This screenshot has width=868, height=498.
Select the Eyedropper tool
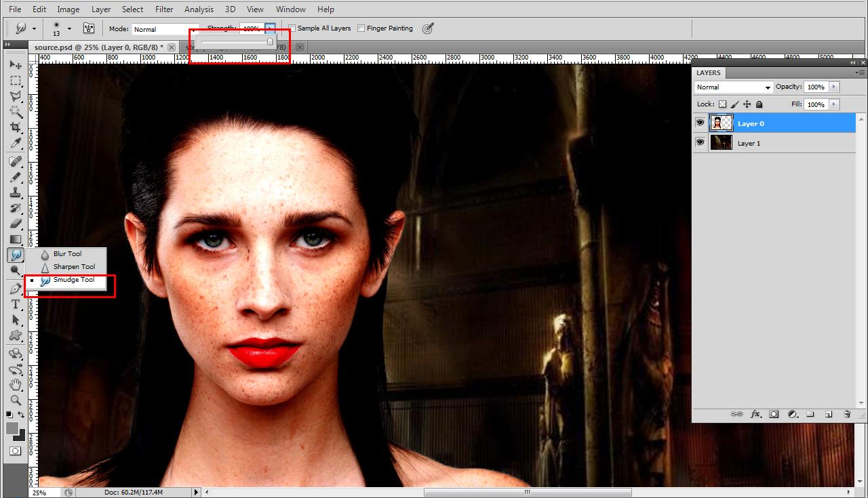click(16, 143)
